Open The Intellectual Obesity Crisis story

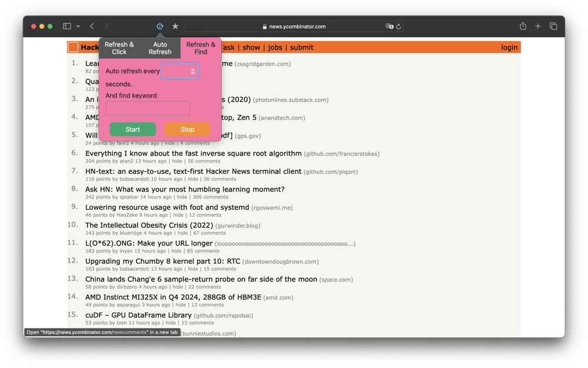coord(149,226)
